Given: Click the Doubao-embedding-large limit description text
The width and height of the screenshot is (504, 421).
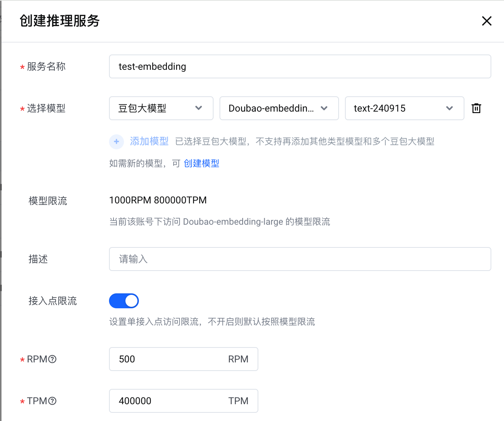Looking at the screenshot, I should point(220,222).
